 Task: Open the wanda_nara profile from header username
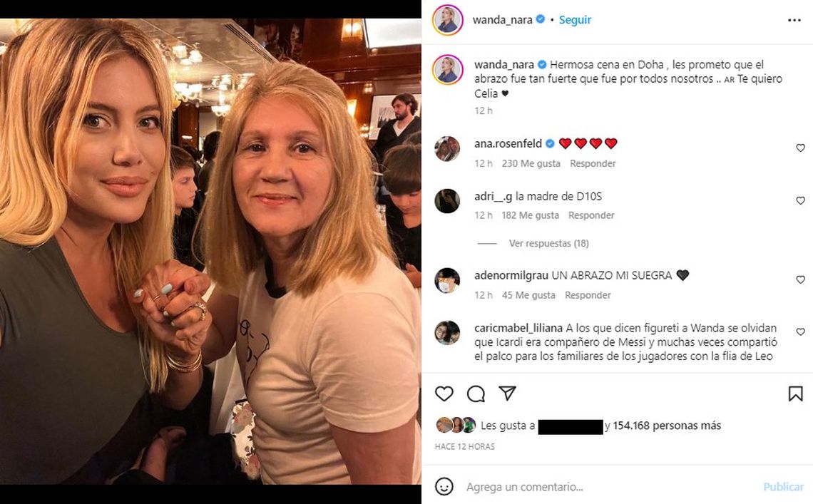pos(502,20)
